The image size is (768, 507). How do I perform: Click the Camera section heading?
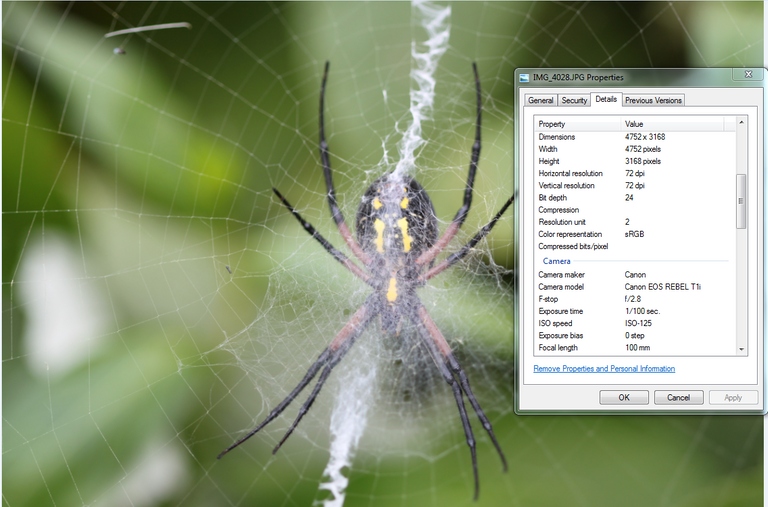click(556, 261)
